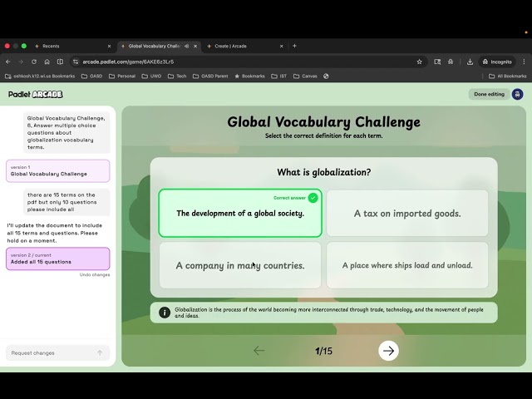Click browser back arrow
Screen dimensions: 532x399
click(x=8, y=62)
